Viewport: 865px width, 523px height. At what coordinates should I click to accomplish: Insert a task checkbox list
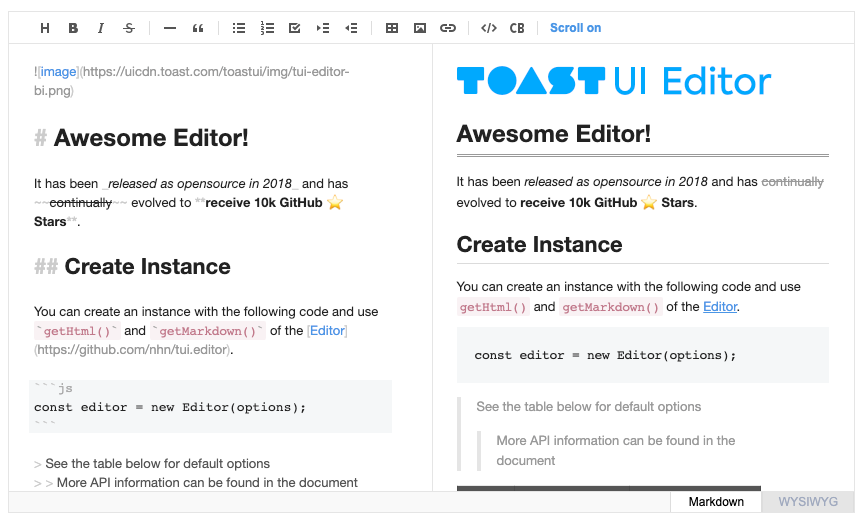[295, 28]
